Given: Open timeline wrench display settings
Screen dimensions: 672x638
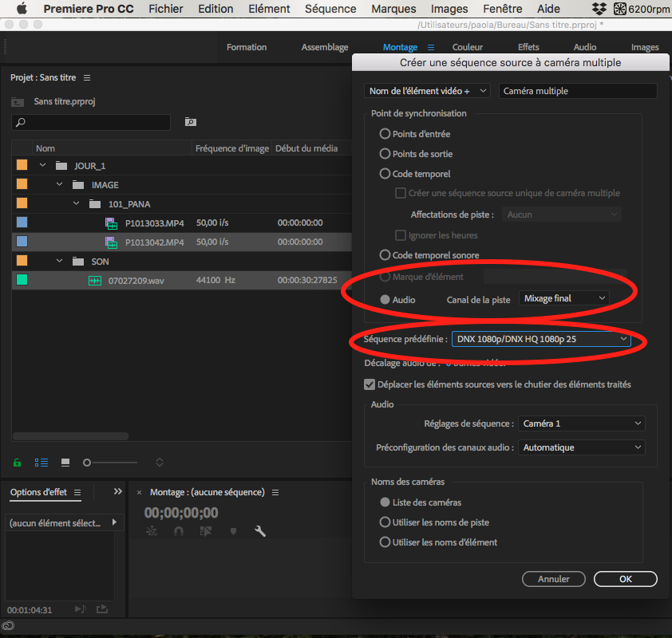Looking at the screenshot, I should pyautogui.click(x=260, y=531).
